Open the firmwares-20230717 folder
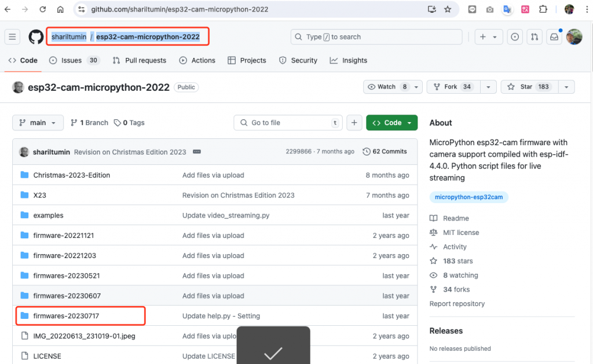 pyautogui.click(x=66, y=315)
